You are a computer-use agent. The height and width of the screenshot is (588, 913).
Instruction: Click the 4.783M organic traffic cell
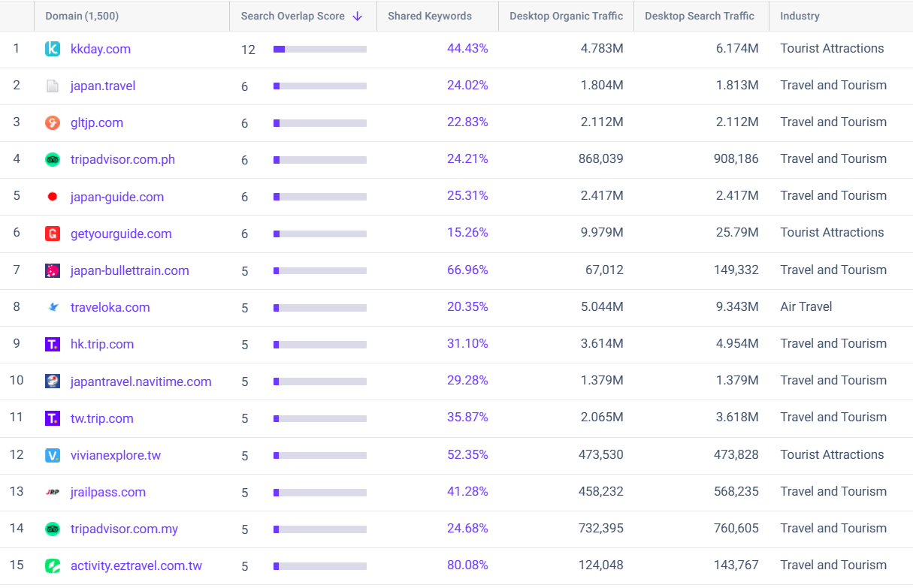(x=602, y=48)
